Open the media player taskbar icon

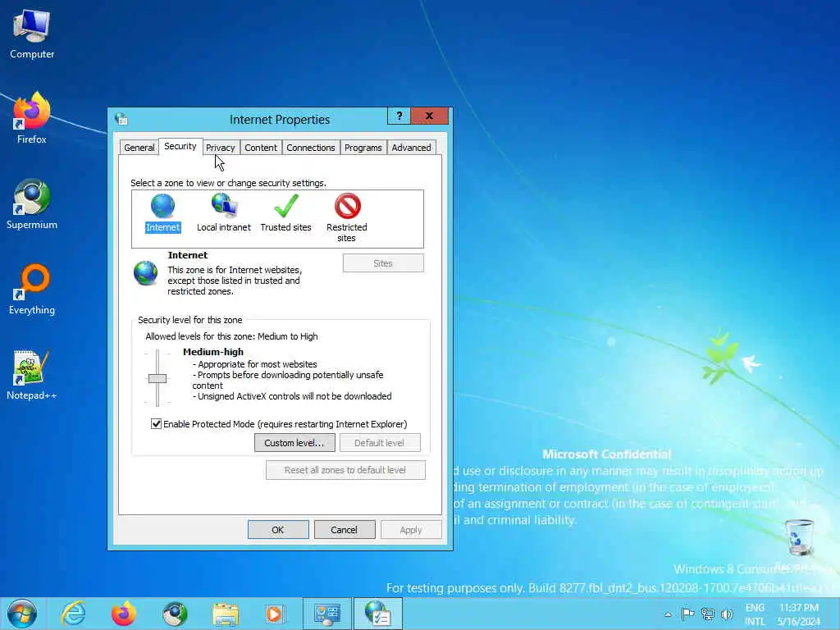(x=276, y=614)
